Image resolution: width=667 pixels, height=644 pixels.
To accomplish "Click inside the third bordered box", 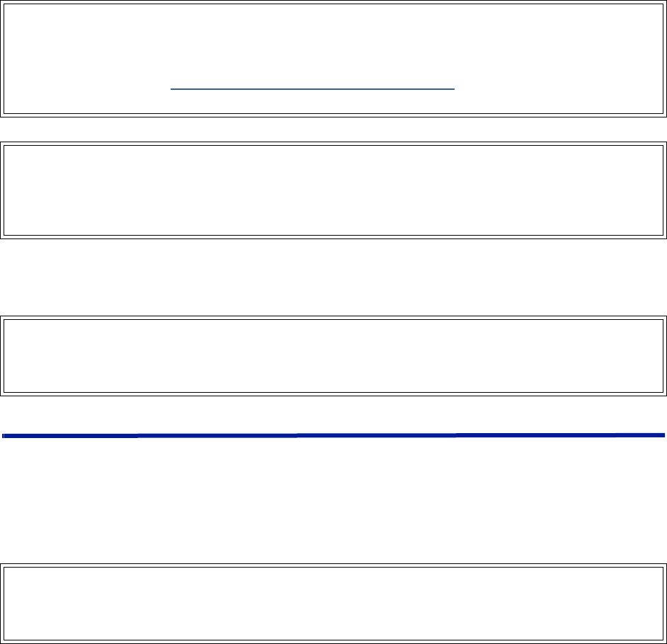I will 333,355.
